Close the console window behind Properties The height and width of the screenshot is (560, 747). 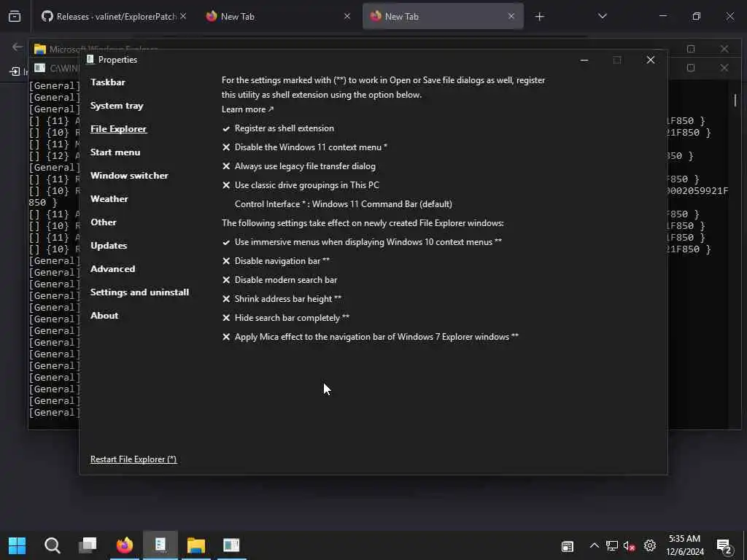(x=724, y=68)
